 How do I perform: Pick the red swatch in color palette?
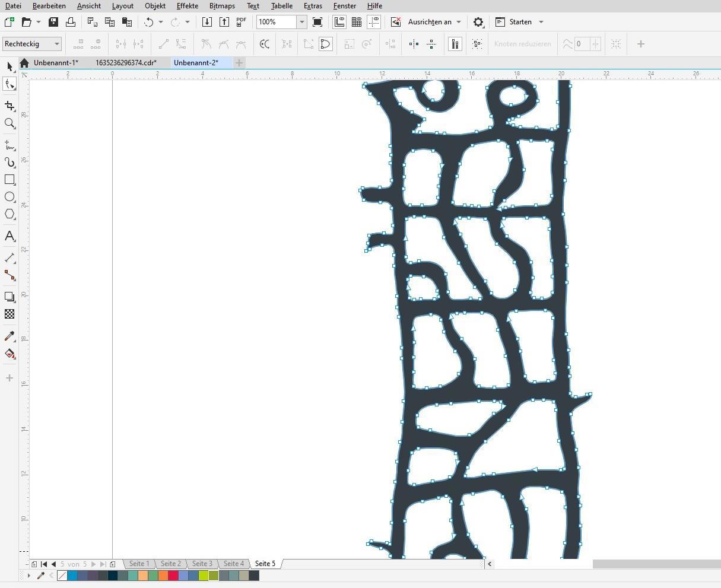[x=173, y=576]
